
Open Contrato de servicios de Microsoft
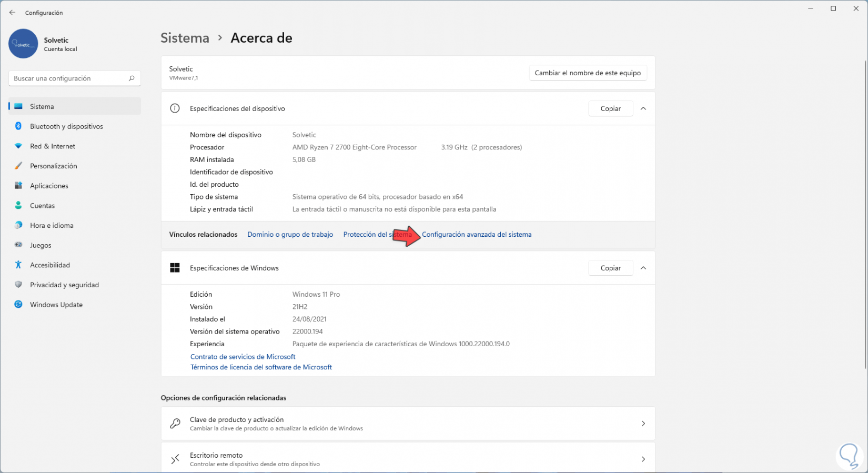coord(243,357)
